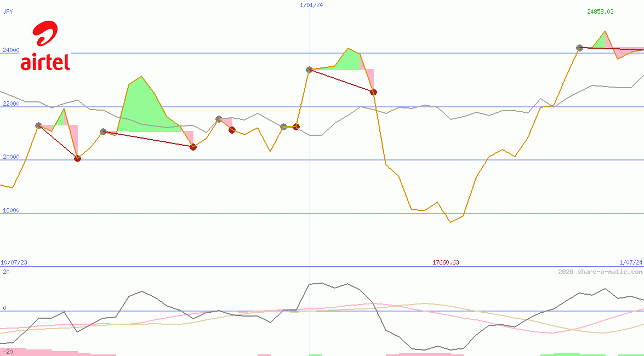Select the red marker after the 24000 peak
The height and width of the screenshot is (356, 644).
[x=373, y=93]
